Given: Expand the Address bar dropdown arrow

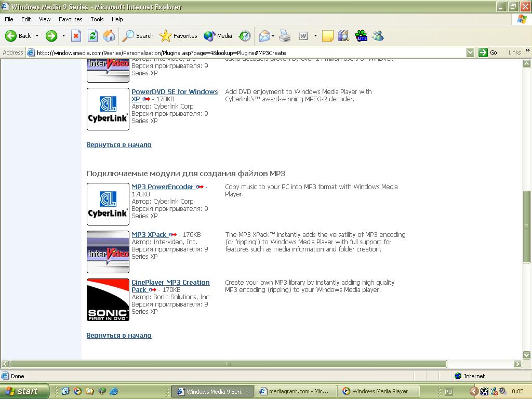Looking at the screenshot, I should (470, 52).
